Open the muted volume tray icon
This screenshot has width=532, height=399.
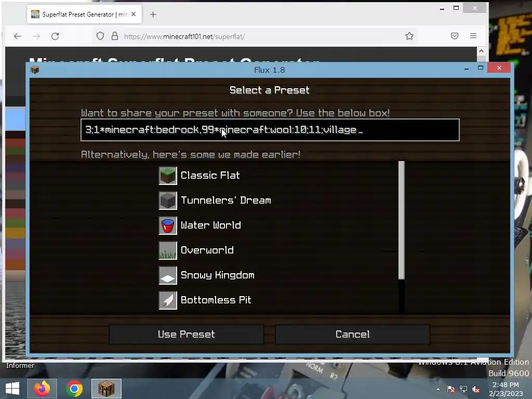point(476,390)
